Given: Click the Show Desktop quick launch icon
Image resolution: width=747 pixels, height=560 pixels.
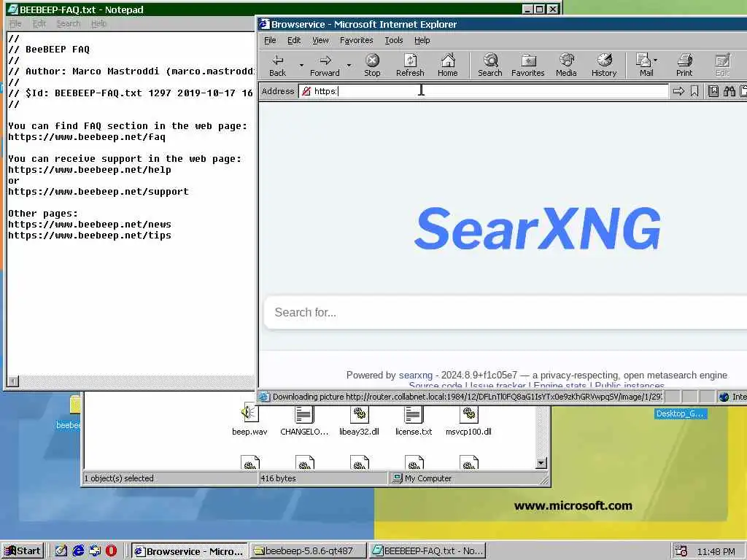Looking at the screenshot, I should [x=61, y=551].
